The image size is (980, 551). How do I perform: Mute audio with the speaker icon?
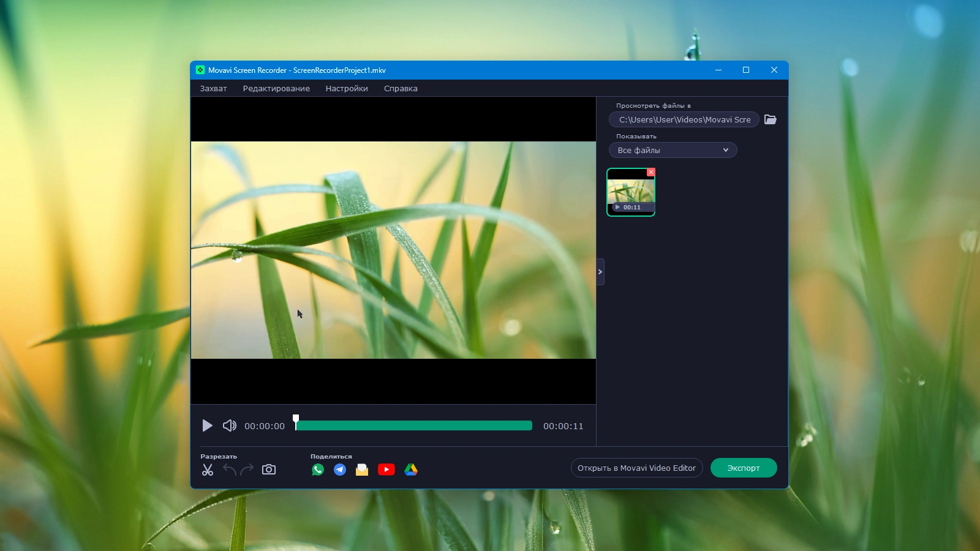click(x=230, y=425)
